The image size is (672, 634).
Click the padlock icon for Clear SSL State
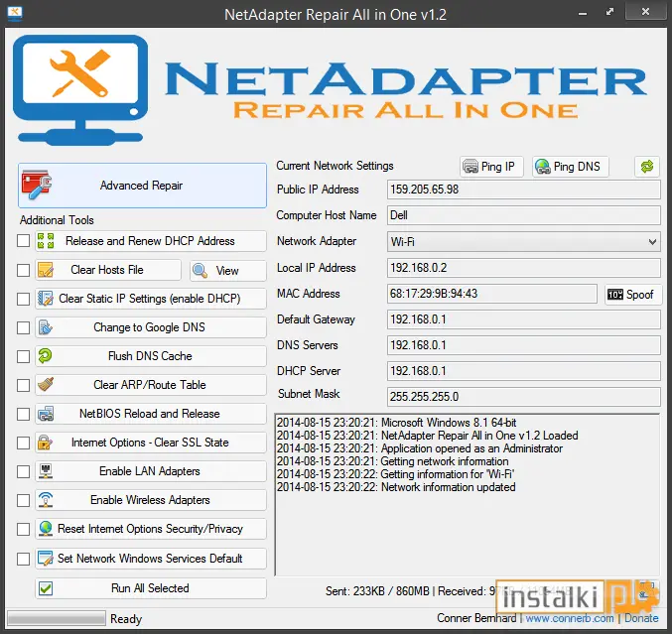[x=46, y=443]
